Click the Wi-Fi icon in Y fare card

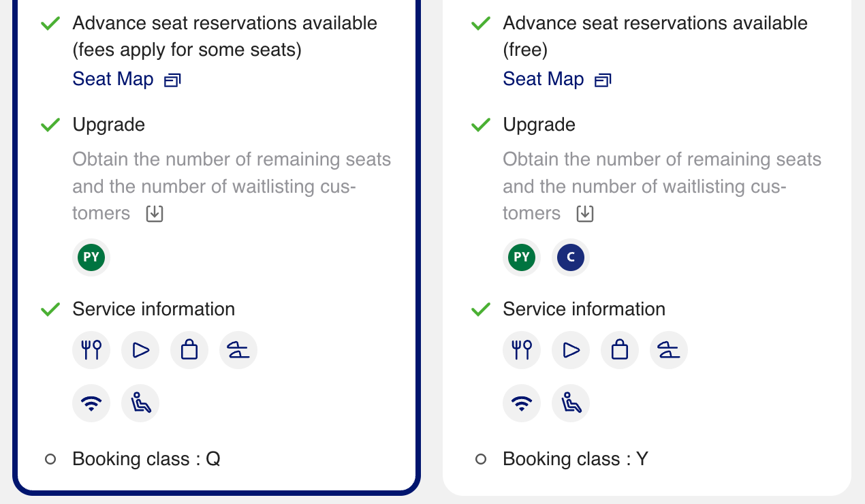coord(522,403)
